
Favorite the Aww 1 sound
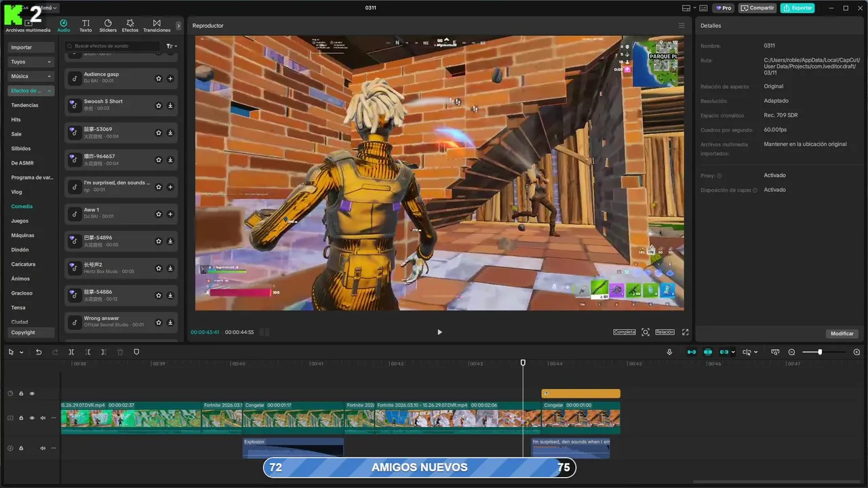tap(159, 214)
